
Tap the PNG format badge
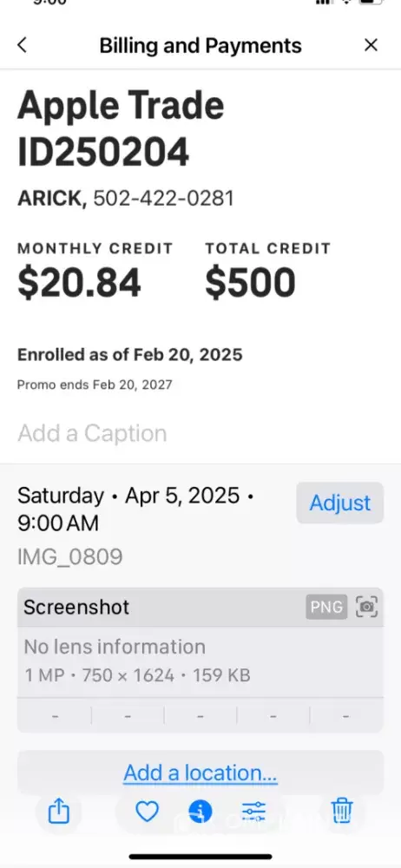click(x=326, y=607)
